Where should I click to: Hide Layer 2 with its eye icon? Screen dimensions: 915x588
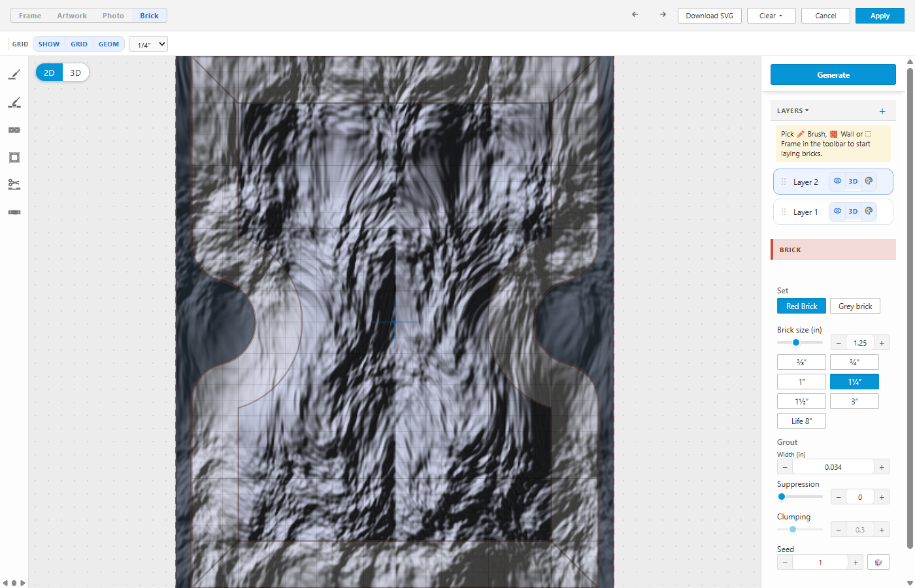[837, 181]
